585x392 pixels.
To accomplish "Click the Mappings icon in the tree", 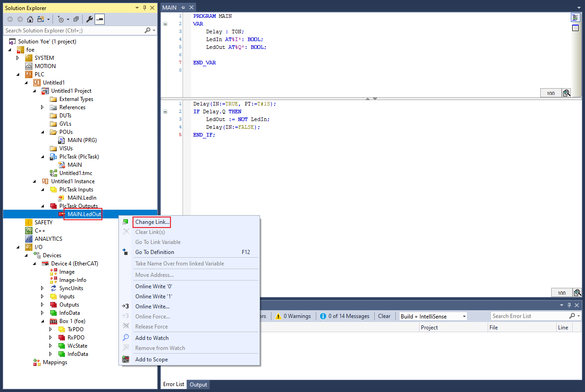I will click(x=37, y=362).
